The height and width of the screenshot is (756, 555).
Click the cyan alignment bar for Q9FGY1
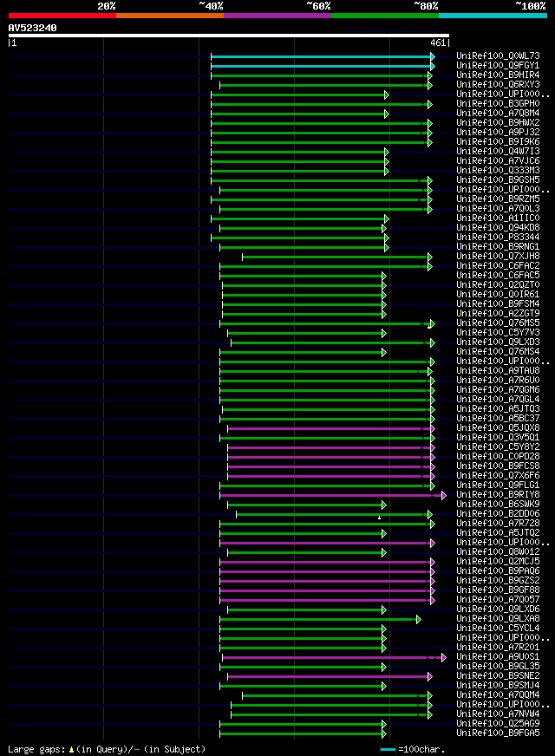(x=322, y=67)
